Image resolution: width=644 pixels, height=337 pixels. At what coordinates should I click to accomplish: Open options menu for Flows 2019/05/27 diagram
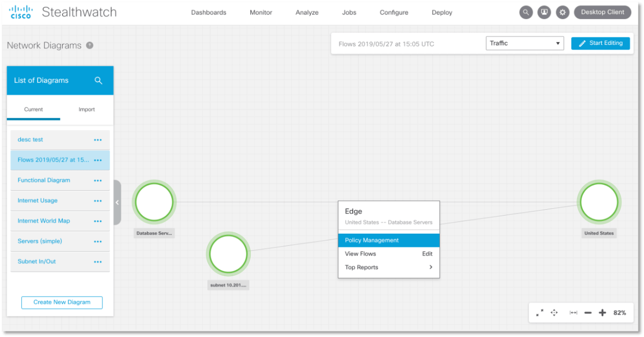98,160
